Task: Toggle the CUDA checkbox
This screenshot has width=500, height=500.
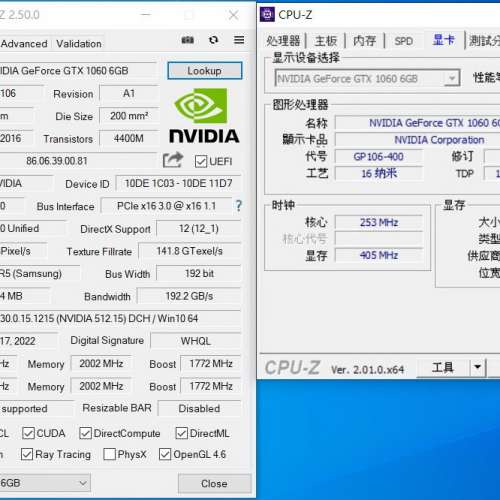Action: (28, 433)
